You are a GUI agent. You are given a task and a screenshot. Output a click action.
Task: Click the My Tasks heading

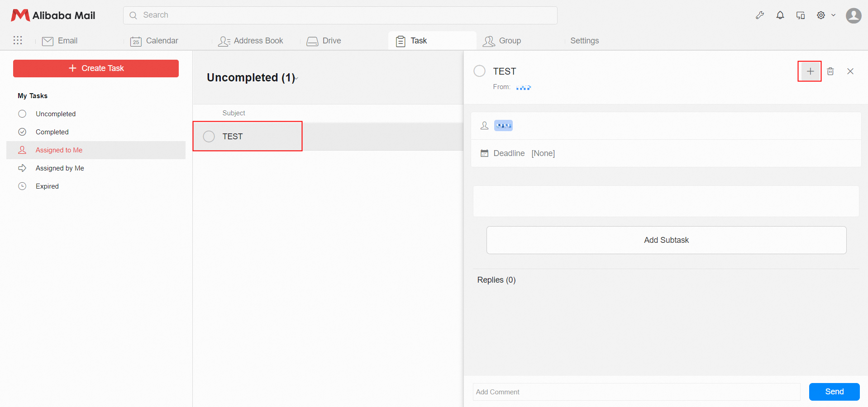tap(33, 96)
